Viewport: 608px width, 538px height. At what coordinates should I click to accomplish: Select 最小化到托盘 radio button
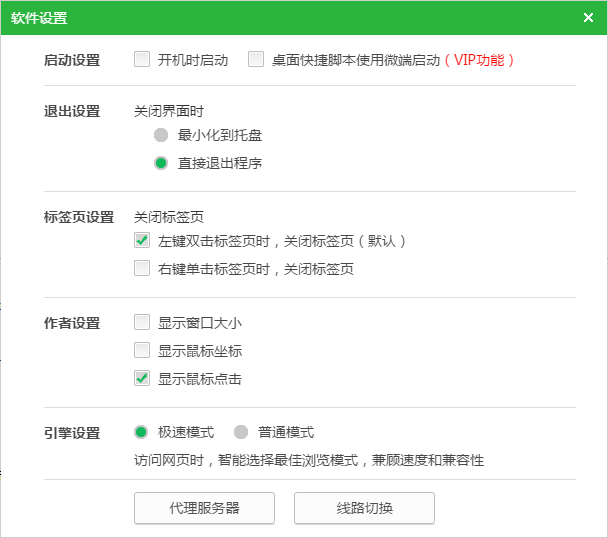160,135
